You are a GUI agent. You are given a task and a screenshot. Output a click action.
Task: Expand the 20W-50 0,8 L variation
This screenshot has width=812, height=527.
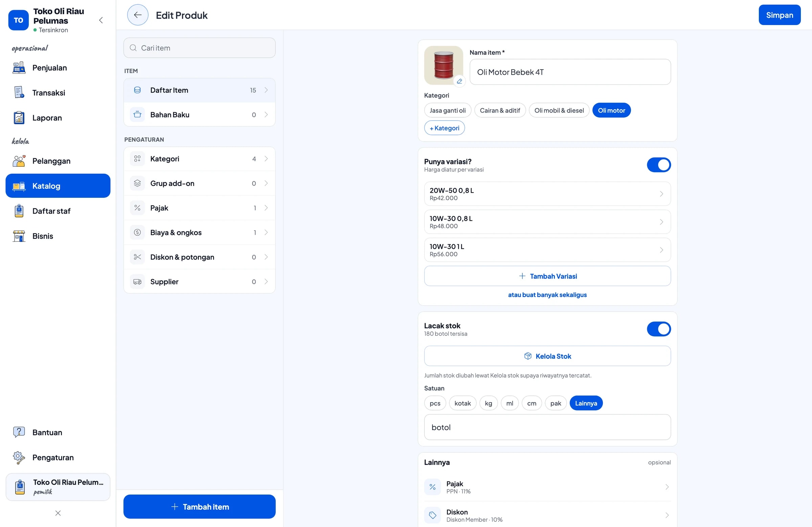547,194
